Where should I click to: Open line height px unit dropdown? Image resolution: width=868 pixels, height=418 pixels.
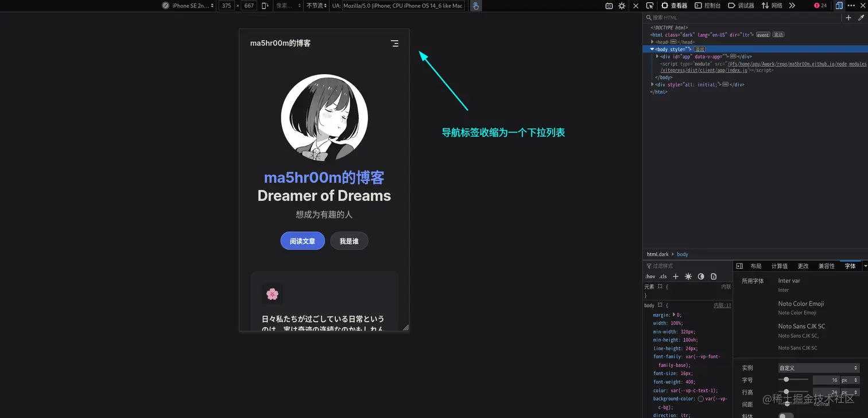click(850, 393)
